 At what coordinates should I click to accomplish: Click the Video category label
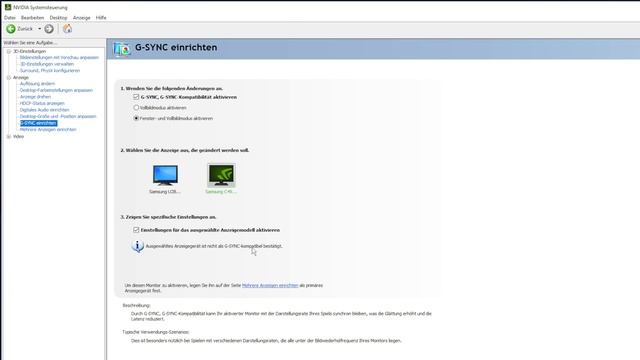[x=18, y=136]
